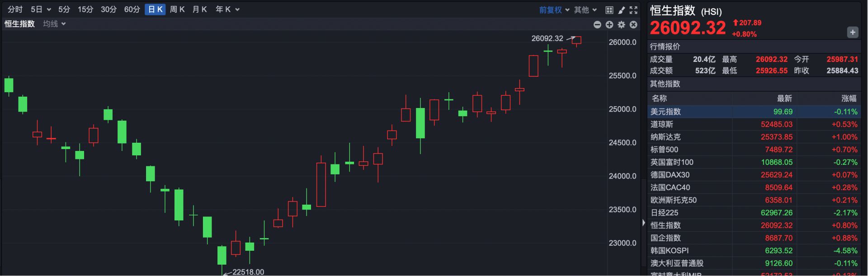The image size is (868, 276).
Task: Zoom out chart with minus icon
Action: pos(597,24)
